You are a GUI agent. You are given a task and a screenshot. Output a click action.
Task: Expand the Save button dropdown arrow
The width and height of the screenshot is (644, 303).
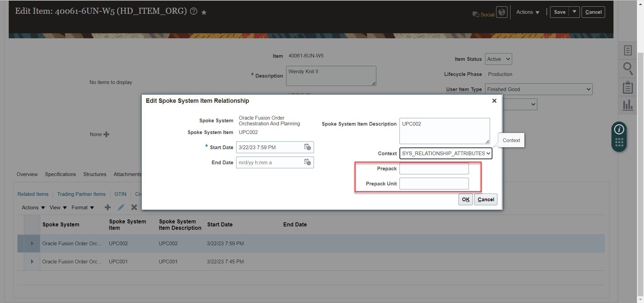(x=574, y=12)
